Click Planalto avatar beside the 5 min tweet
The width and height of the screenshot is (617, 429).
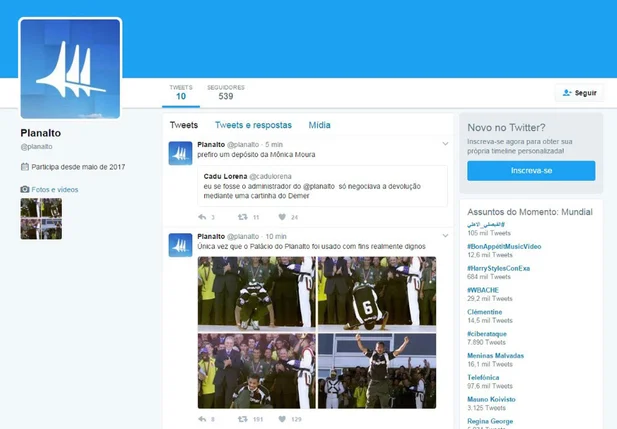(x=180, y=153)
